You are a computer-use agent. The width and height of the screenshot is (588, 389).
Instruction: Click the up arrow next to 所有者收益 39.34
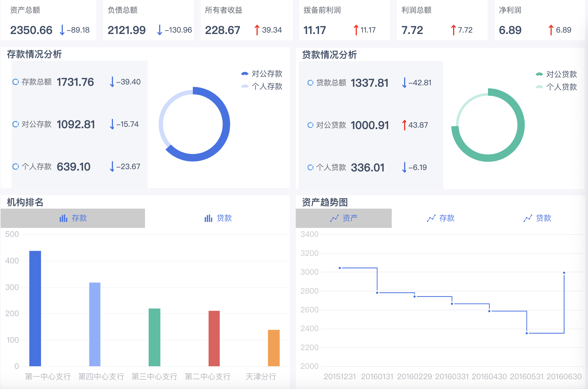tap(257, 30)
